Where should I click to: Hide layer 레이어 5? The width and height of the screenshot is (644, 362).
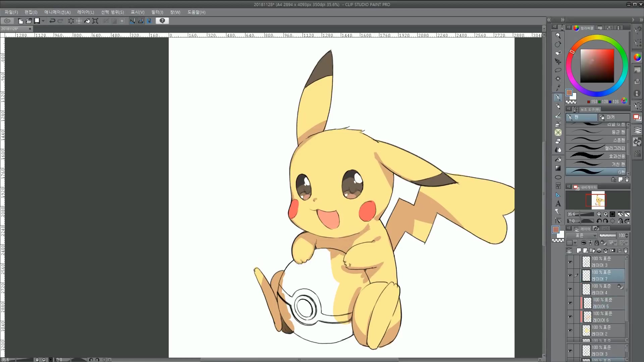tap(570, 303)
